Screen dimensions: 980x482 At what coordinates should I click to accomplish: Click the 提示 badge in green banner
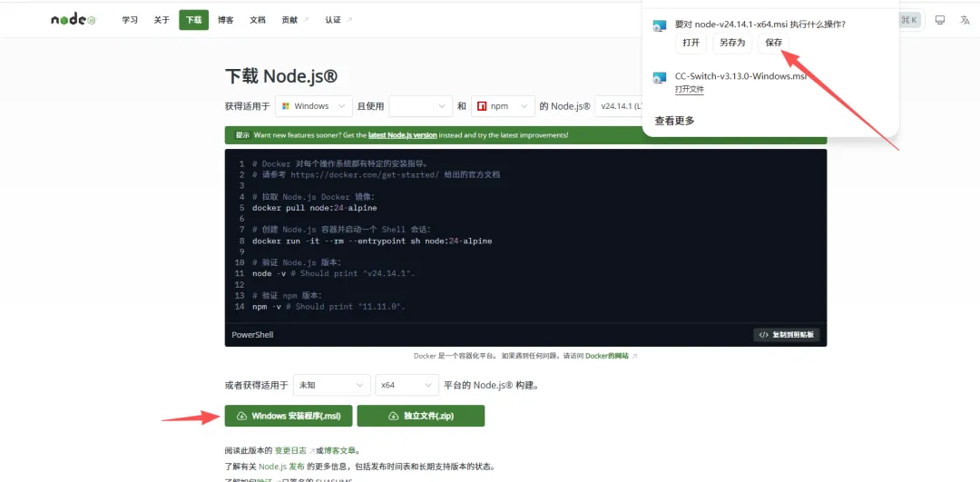(242, 135)
